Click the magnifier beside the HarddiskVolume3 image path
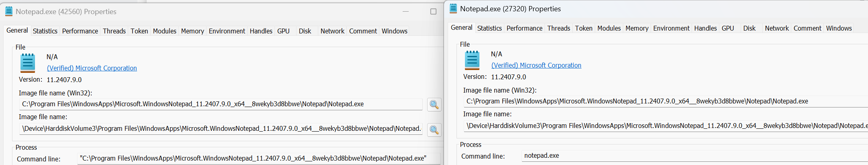This screenshot has height=165, width=868. 434,130
